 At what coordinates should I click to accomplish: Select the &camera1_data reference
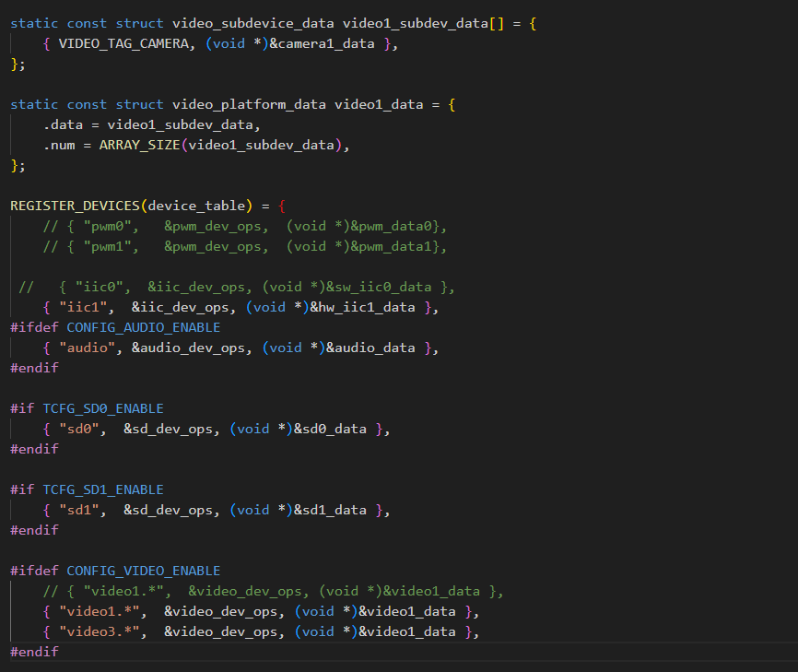[x=323, y=43]
